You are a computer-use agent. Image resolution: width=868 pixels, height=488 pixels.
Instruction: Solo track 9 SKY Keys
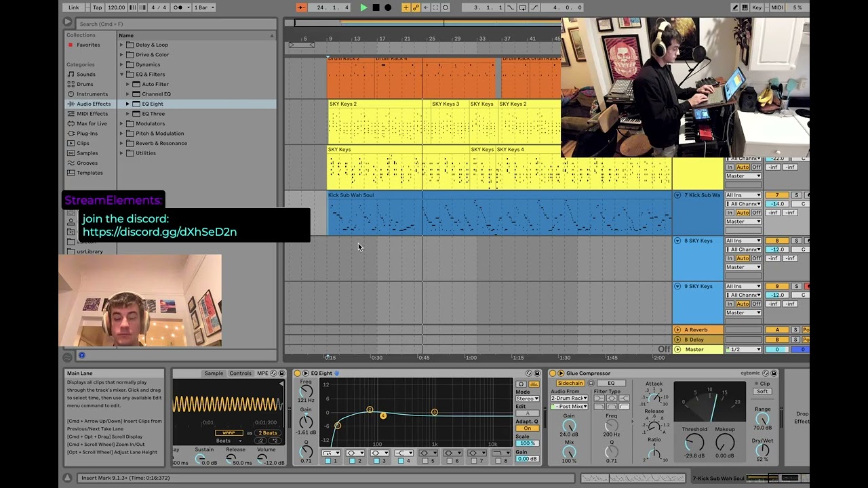[796, 286]
